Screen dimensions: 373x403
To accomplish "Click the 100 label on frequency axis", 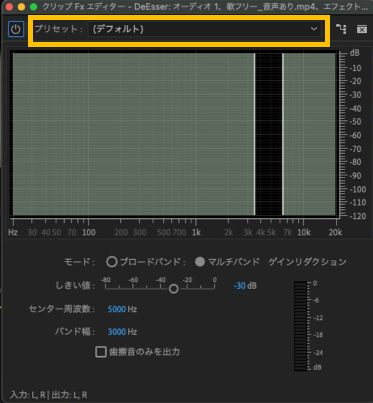I will click(x=89, y=232).
